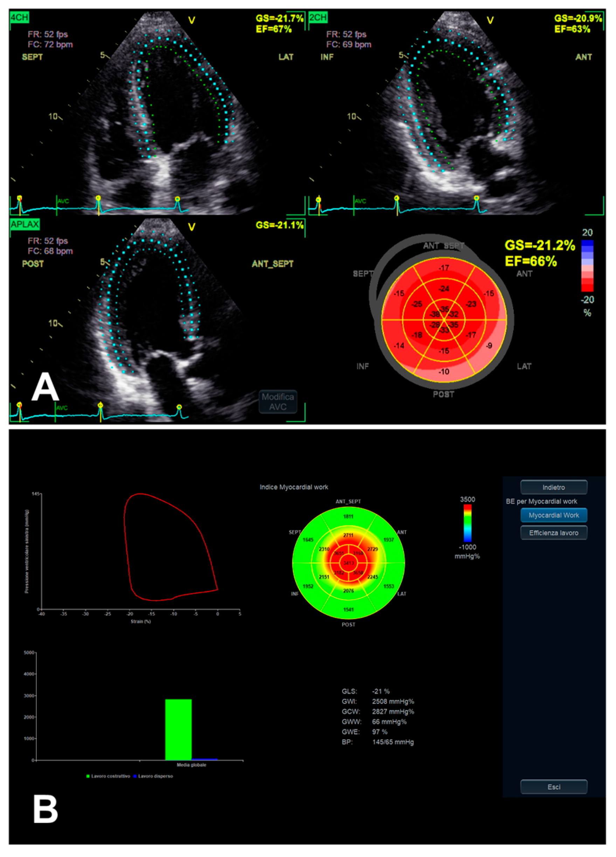Click the V orientation marker in APLAX view

192,227
